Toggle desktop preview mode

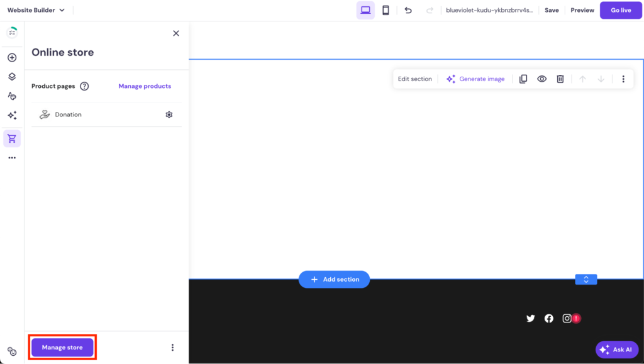[365, 10]
